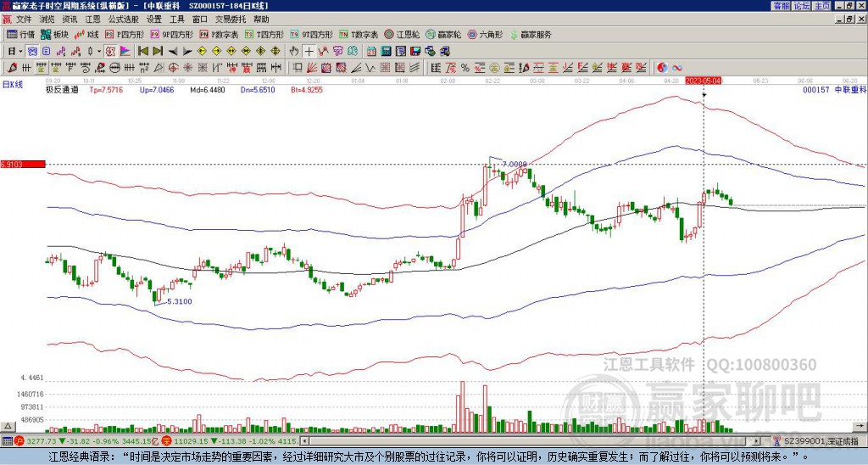The height and width of the screenshot is (465, 868).
Task: Click the yin-yang taiji icon
Action: pyautogui.click(x=662, y=67)
